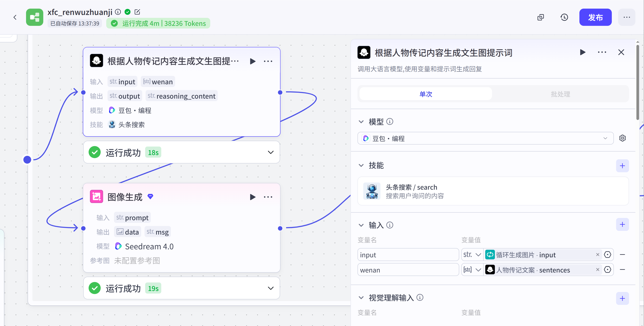Click the 发布 publish button
Viewport: 644px width, 326px height.
pos(595,17)
